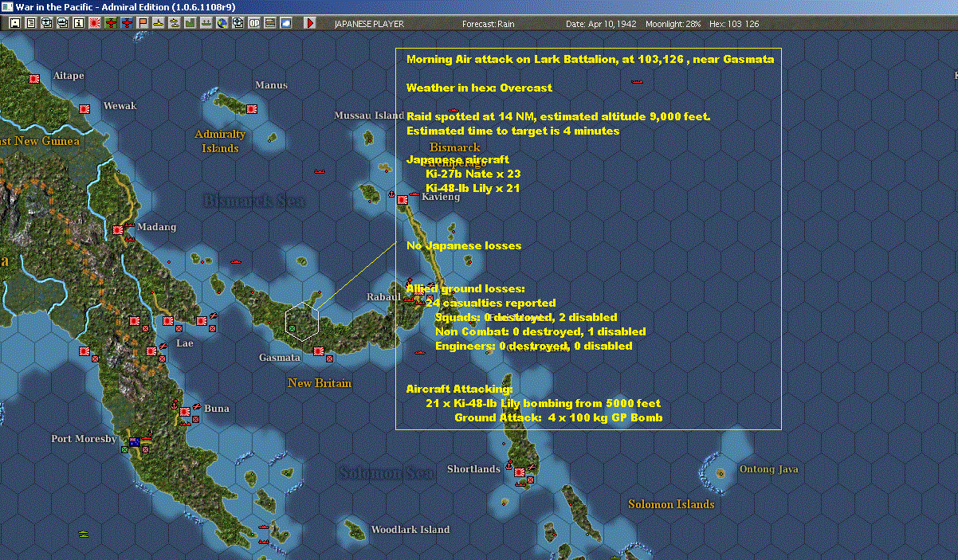958x560 pixels.
Task: Select the Australian flag base at Port Moresby
Action: [135, 441]
